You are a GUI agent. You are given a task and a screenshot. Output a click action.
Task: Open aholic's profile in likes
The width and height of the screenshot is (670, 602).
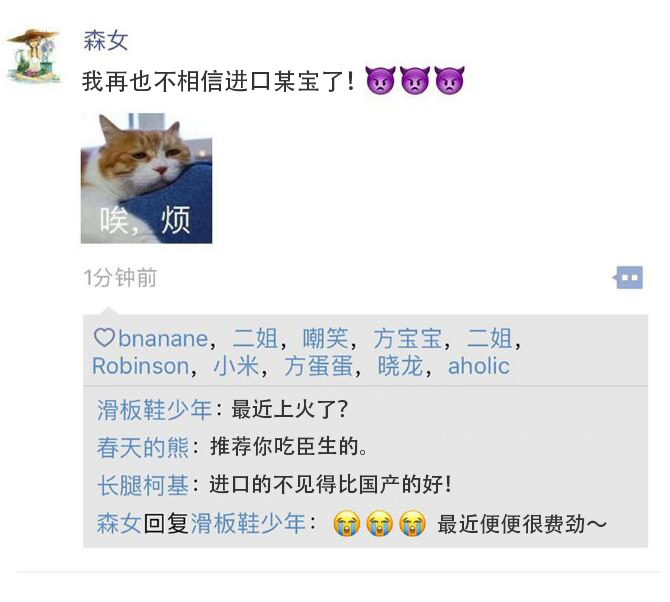(x=479, y=366)
